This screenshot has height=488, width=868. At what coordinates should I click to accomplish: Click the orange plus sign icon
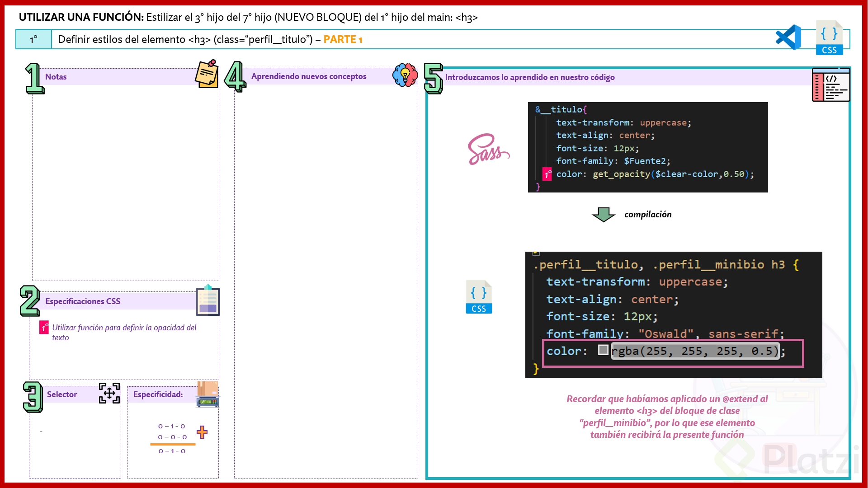(202, 432)
